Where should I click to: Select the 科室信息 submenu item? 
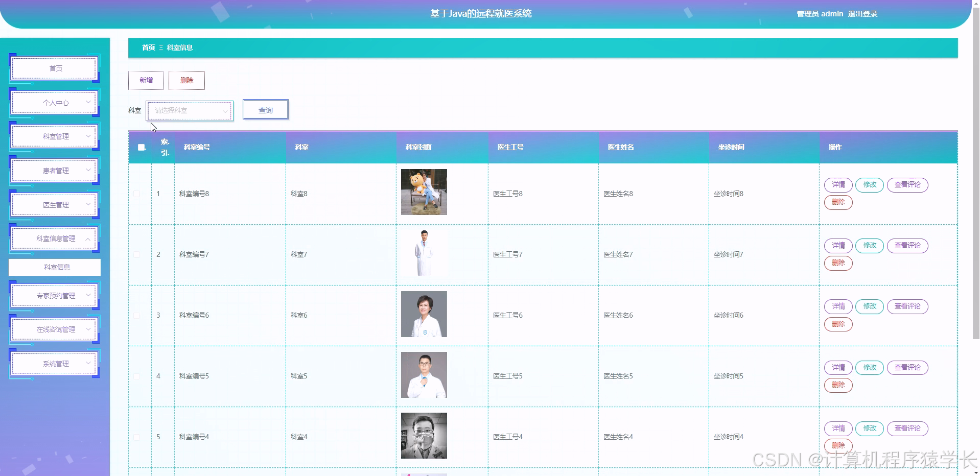[55, 267]
